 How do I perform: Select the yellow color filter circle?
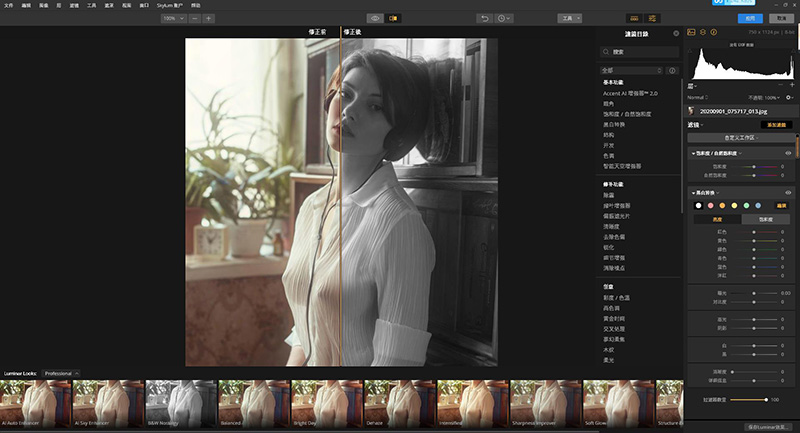734,206
